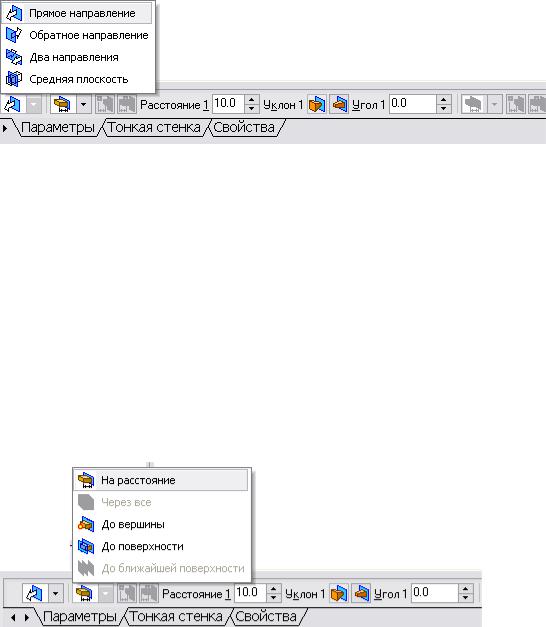Click tab scroll right arrow on lower bar

coord(27,617)
